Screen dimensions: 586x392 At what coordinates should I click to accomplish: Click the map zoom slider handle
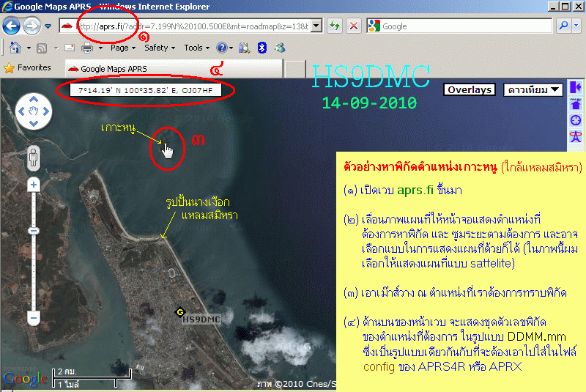point(34,231)
